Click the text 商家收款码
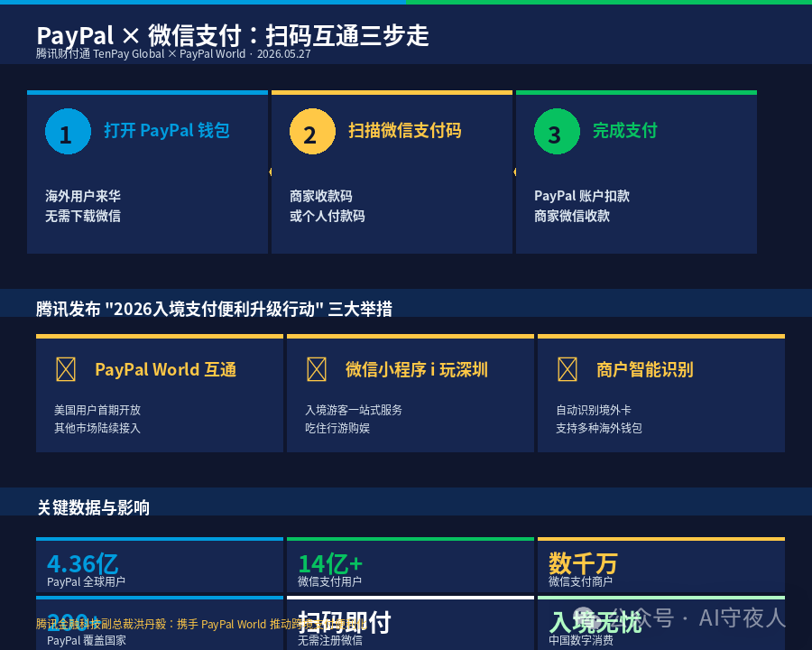Screen dimensions: 812x650 point(321,196)
